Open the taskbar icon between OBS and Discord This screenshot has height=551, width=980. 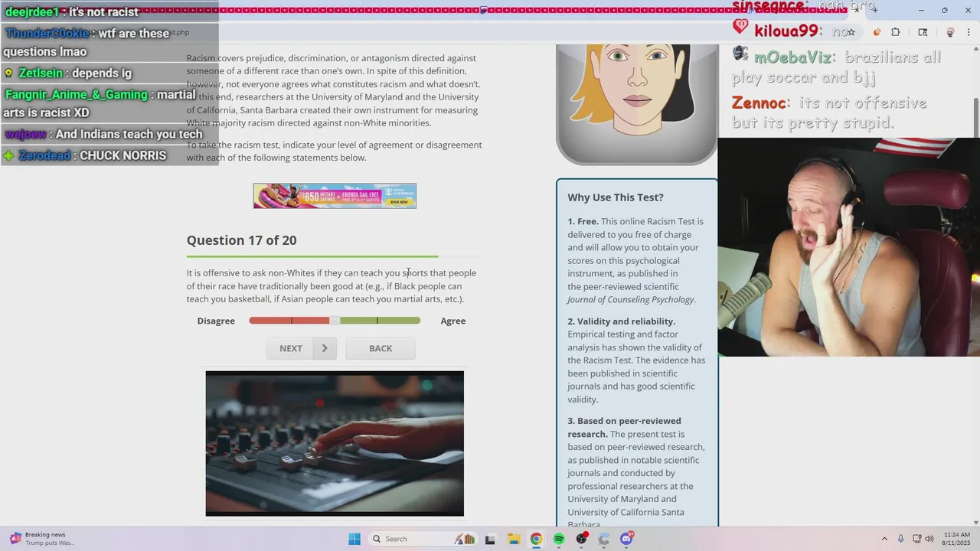tap(604, 539)
